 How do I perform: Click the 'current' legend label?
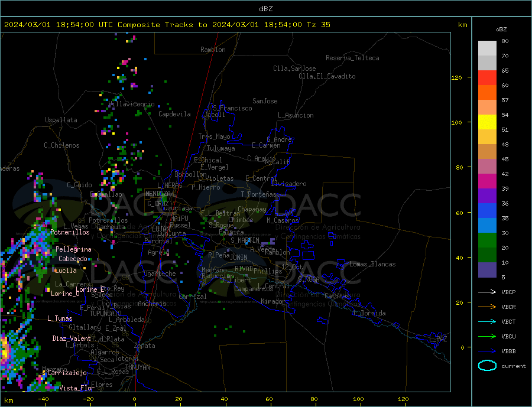pos(514,366)
